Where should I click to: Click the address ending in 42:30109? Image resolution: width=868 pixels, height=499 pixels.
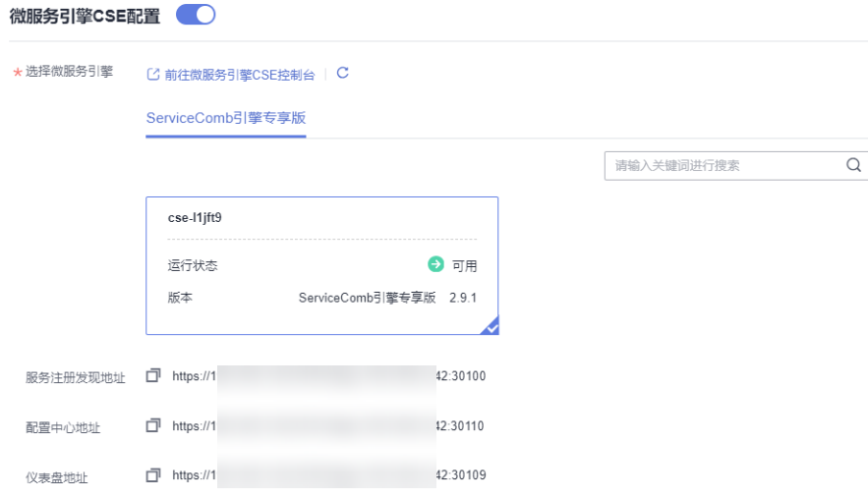(329, 475)
